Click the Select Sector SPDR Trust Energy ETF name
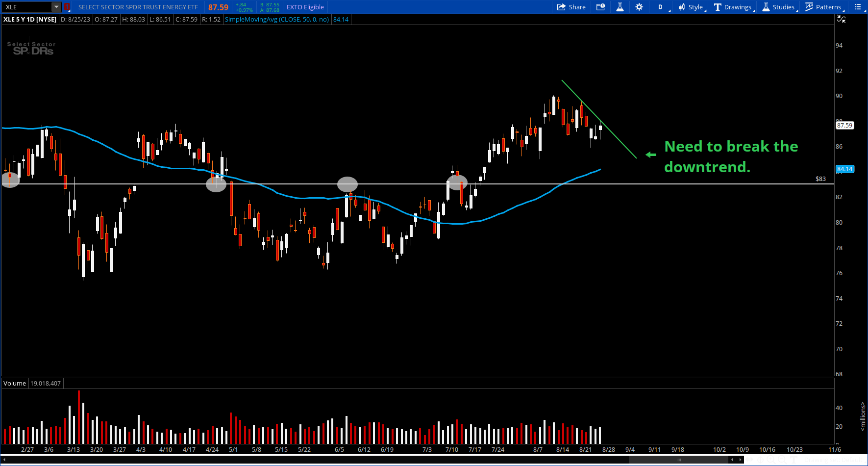The width and height of the screenshot is (868, 466). [138, 7]
